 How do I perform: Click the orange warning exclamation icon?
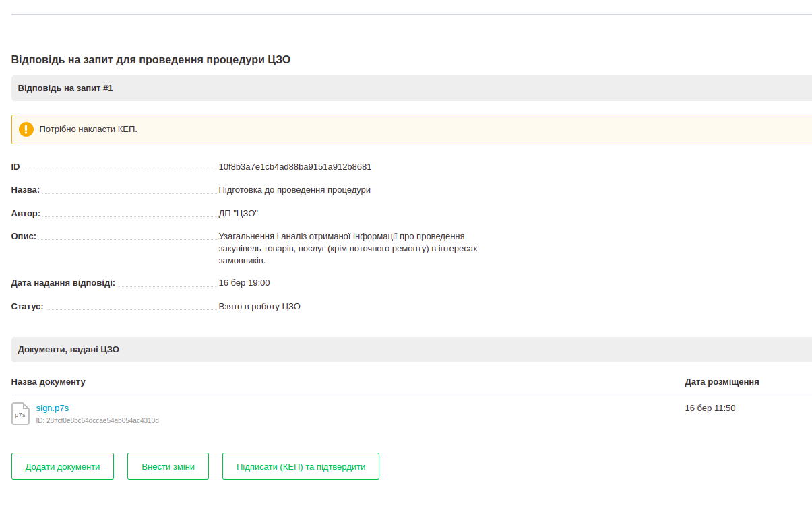(26, 129)
